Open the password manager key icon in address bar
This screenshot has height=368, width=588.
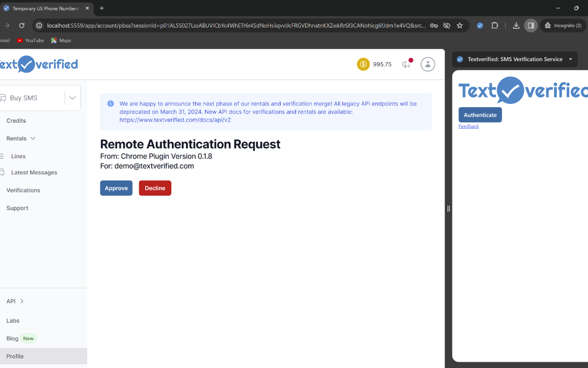tap(434, 25)
